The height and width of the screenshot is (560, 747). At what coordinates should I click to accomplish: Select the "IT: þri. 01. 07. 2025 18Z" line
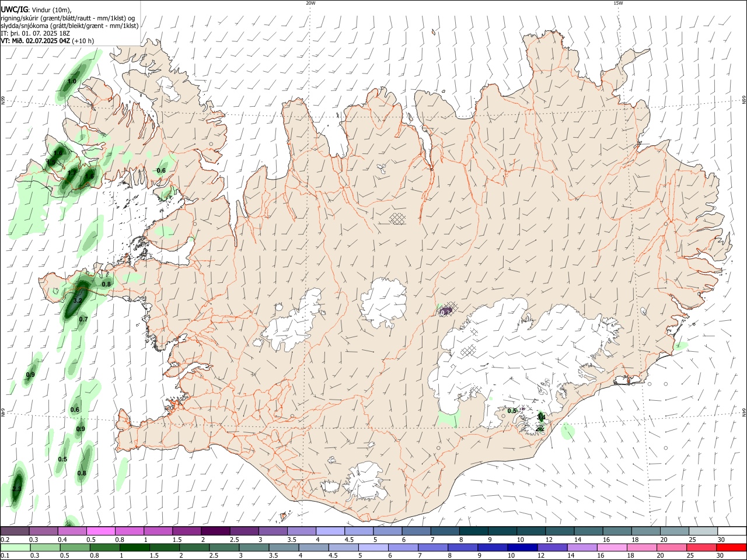coord(36,33)
